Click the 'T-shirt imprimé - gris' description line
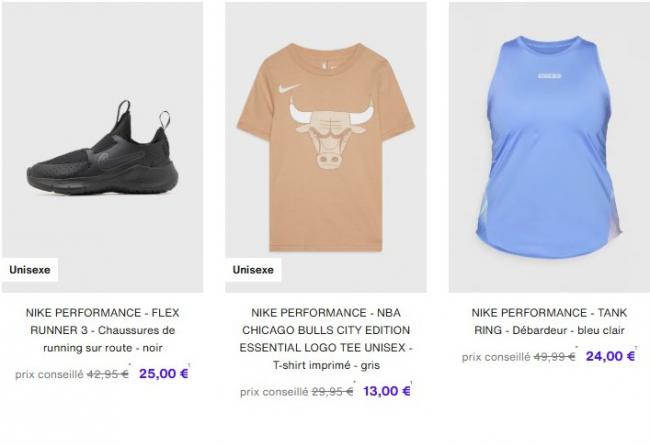This screenshot has width=650, height=446. coord(326,365)
